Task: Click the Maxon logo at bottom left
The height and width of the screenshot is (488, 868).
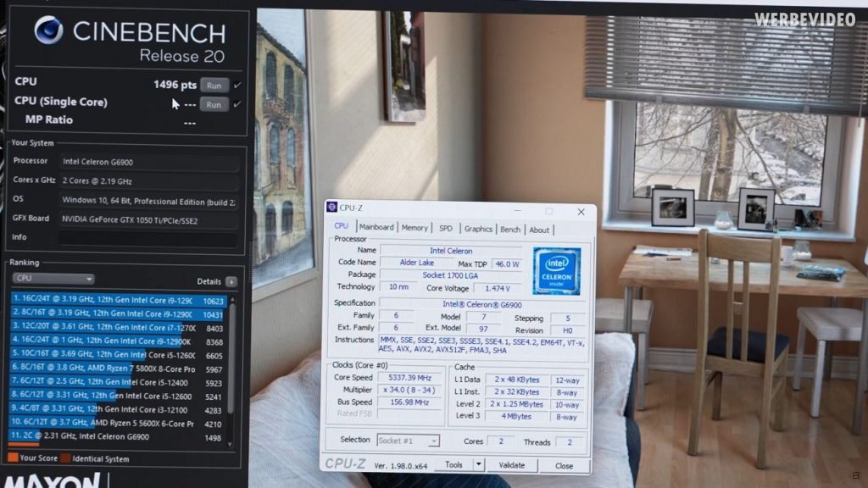Action: point(53,480)
